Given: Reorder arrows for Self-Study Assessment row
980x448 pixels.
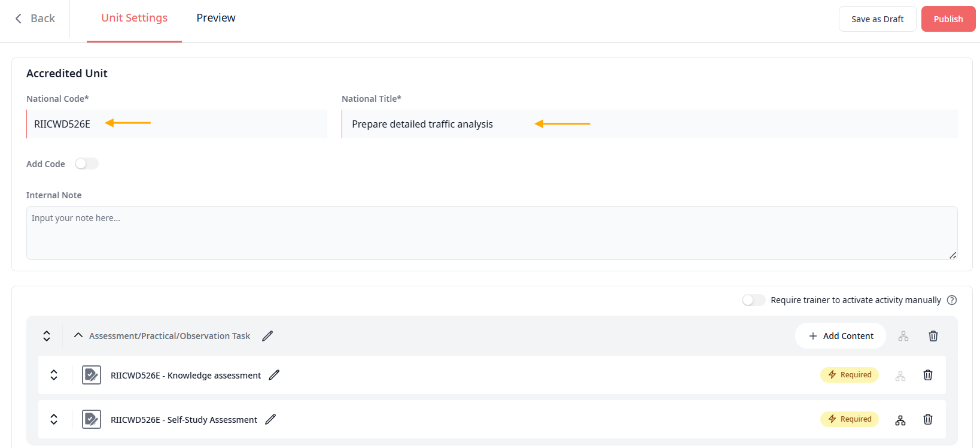Looking at the screenshot, I should (54, 419).
